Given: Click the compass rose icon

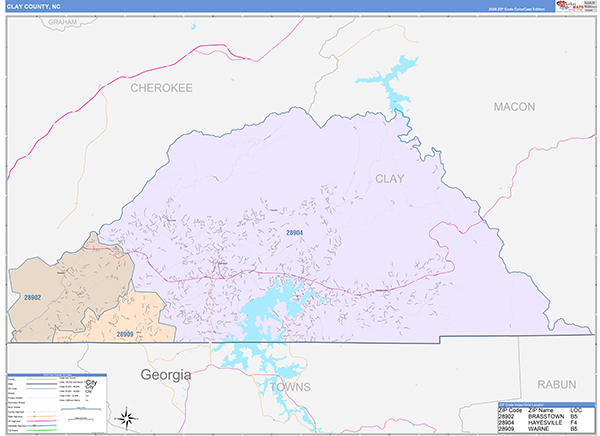Looking at the screenshot, I should coord(127,418).
